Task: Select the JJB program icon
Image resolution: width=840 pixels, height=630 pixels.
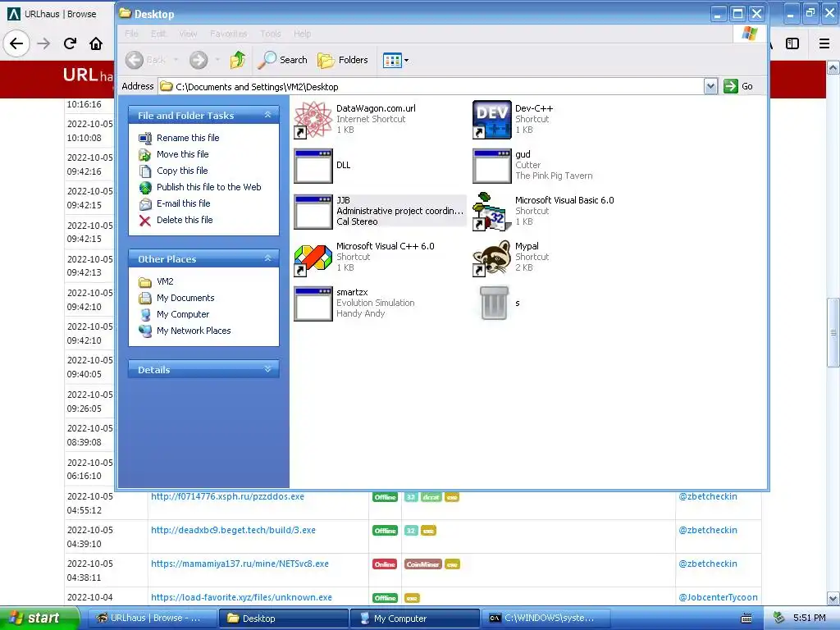Action: coord(313,212)
